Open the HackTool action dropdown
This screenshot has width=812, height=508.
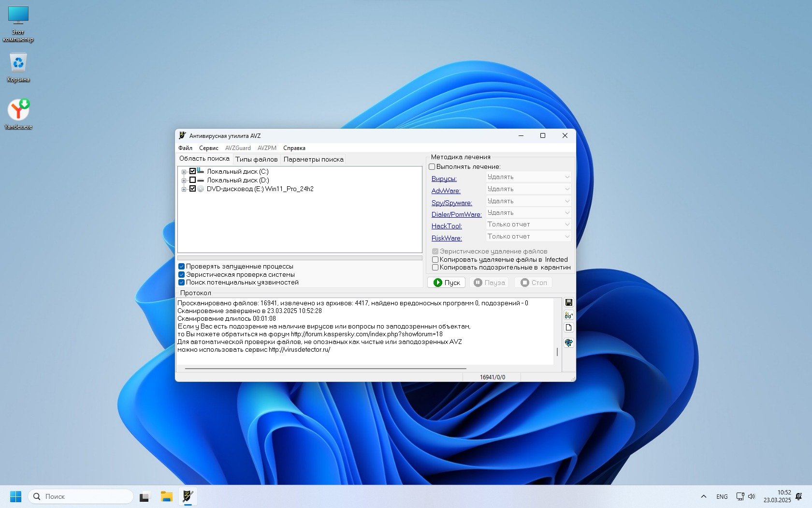(x=528, y=224)
